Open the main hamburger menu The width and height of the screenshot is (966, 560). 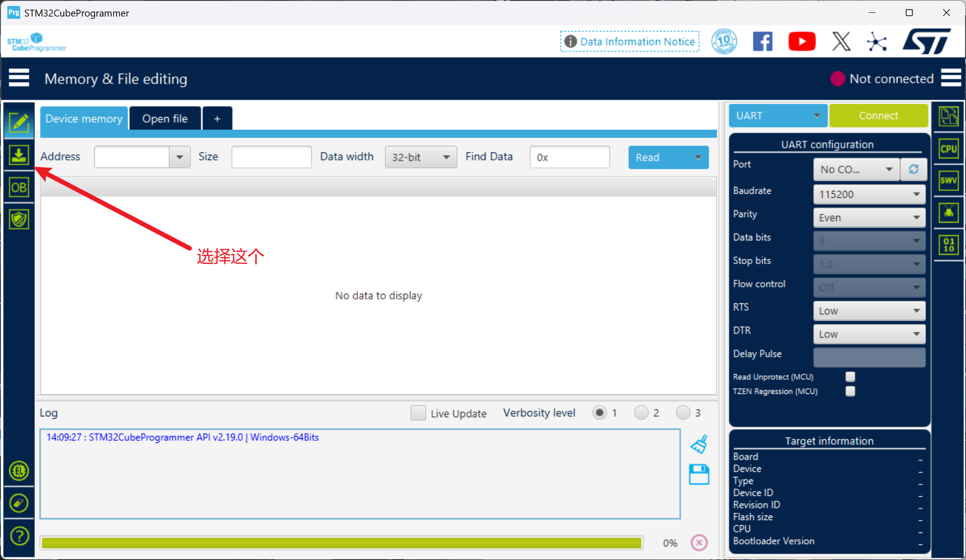[x=19, y=78]
